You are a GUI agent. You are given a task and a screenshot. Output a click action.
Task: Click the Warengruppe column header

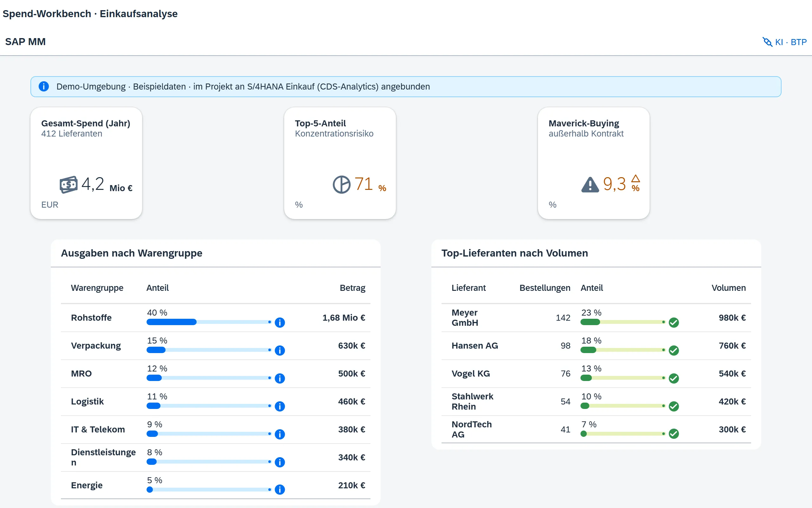[x=97, y=288]
